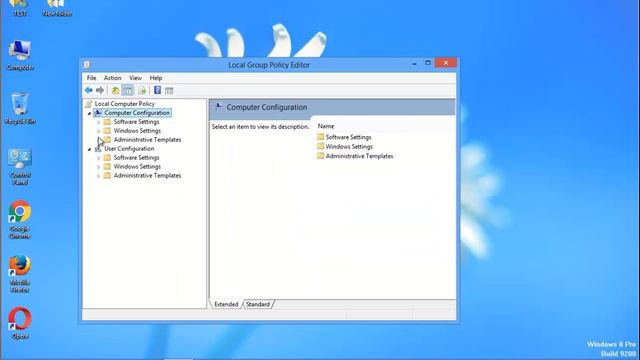The height and width of the screenshot is (360, 640).
Task: Select Windows Settings label under User Configuration
Action: pyautogui.click(x=137, y=167)
